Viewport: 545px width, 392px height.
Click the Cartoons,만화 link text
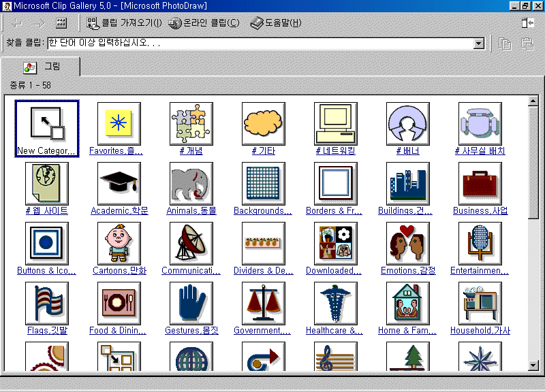coord(120,270)
